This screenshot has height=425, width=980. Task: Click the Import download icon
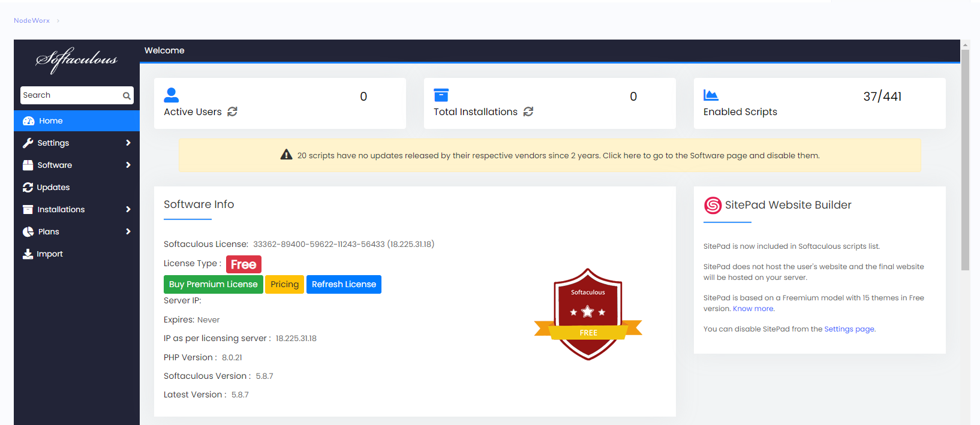tap(28, 254)
